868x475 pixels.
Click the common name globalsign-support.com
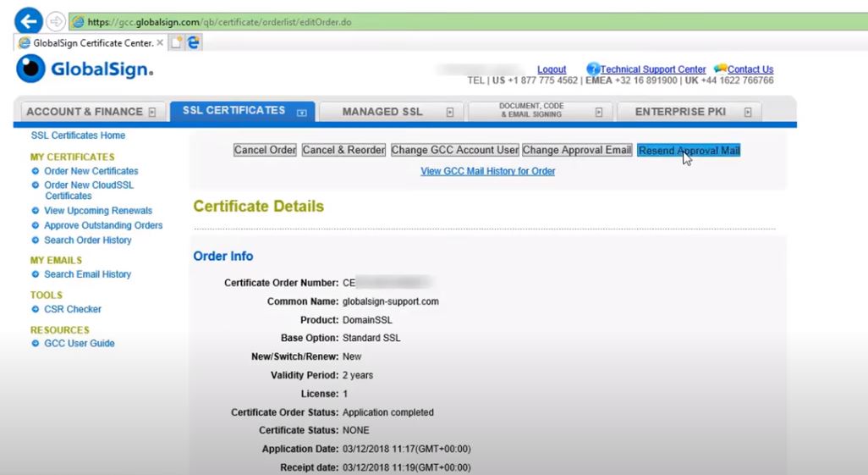(391, 301)
